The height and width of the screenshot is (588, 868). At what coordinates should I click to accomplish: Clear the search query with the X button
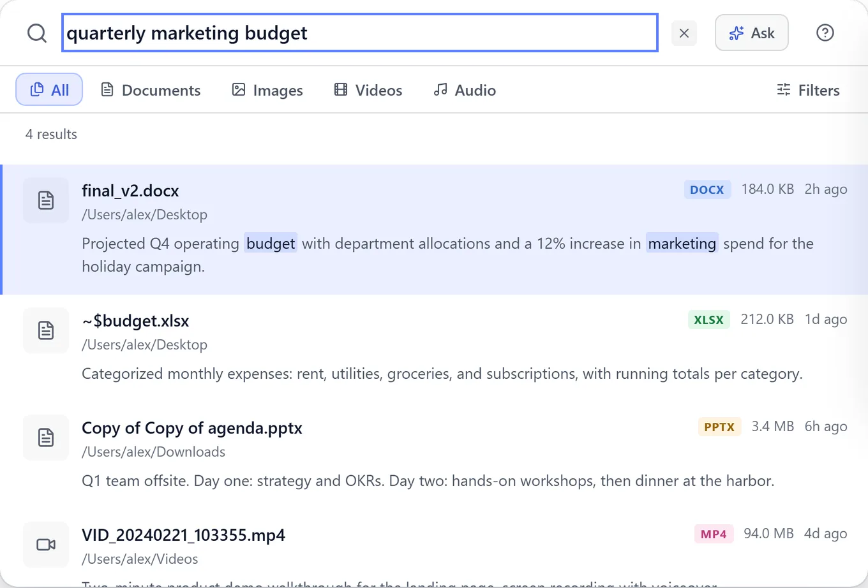click(x=684, y=33)
